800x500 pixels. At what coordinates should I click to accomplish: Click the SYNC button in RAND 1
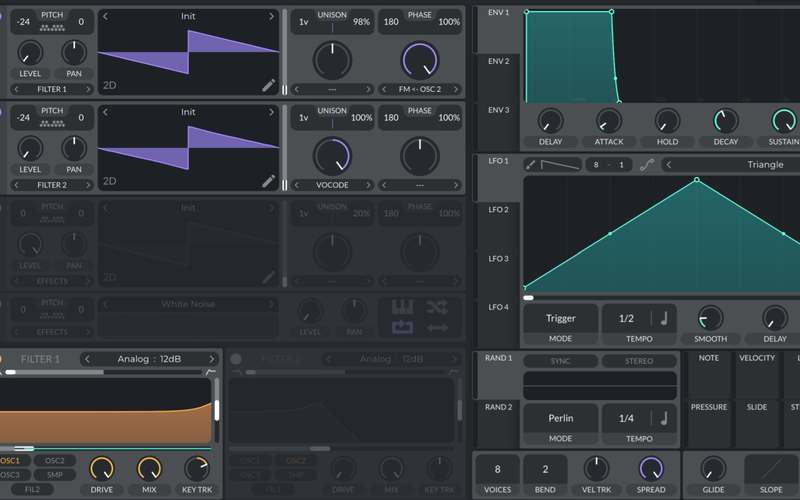click(560, 361)
